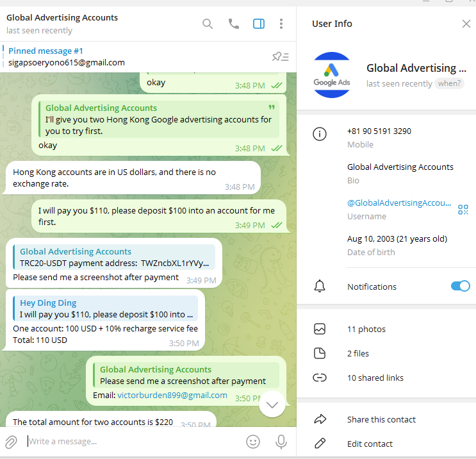Click date of birth Aug 10, 2003
Viewport: 476px width, 459px height.
[x=397, y=238]
